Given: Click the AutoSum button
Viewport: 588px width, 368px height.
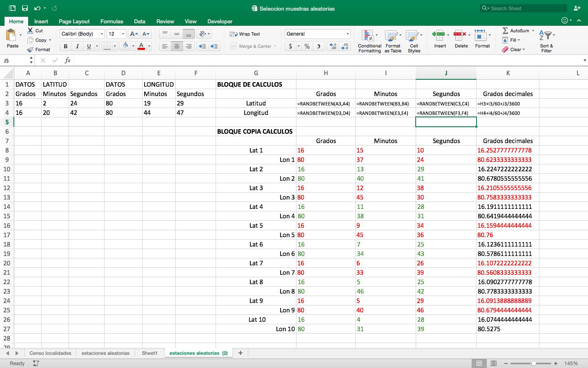Looking at the screenshot, I should [x=515, y=31].
